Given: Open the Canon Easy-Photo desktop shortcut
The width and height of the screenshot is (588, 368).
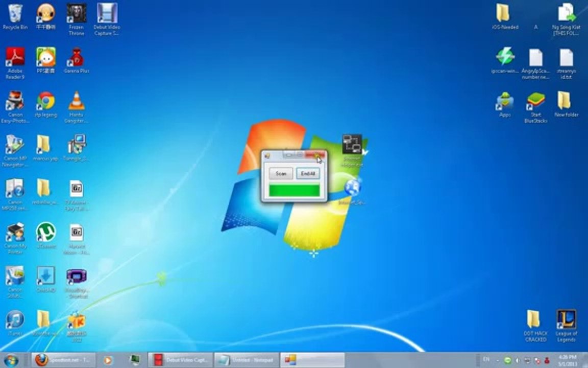Looking at the screenshot, I should click(x=15, y=107).
